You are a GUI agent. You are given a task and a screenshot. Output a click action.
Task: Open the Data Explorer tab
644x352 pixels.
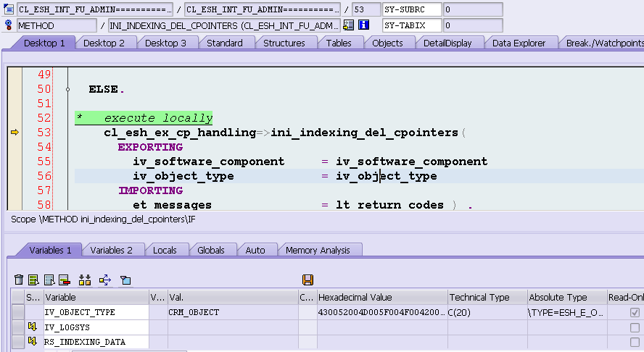519,43
